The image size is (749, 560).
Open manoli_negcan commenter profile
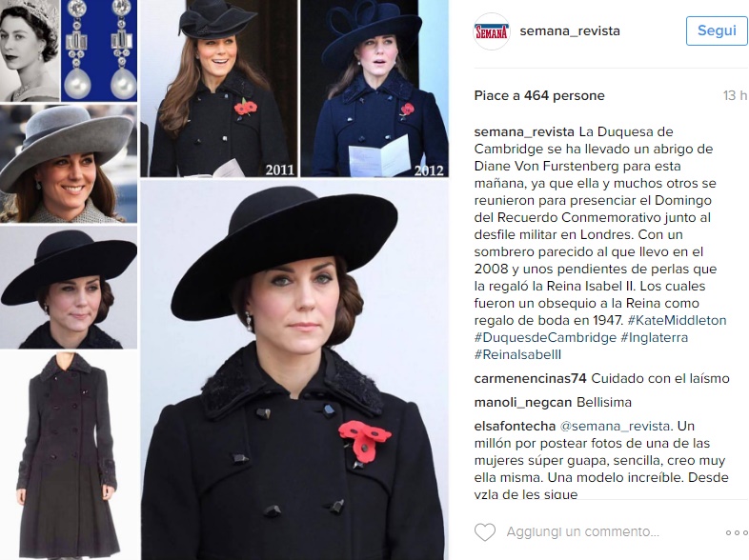[523, 403]
